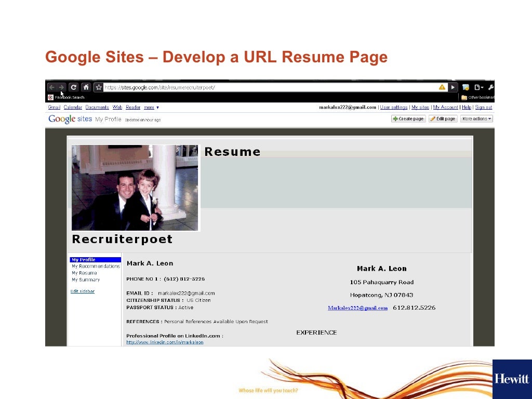Click the 105 Pahaquarry Road address

coord(382,282)
